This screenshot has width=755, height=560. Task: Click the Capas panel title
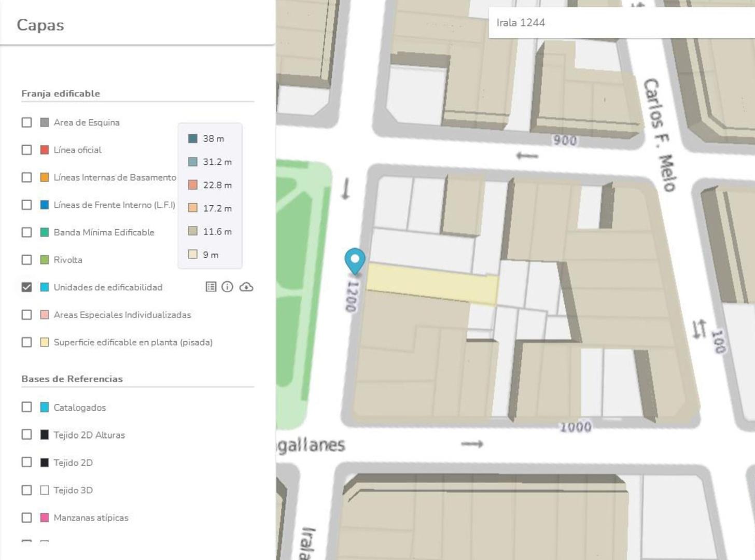40,25
